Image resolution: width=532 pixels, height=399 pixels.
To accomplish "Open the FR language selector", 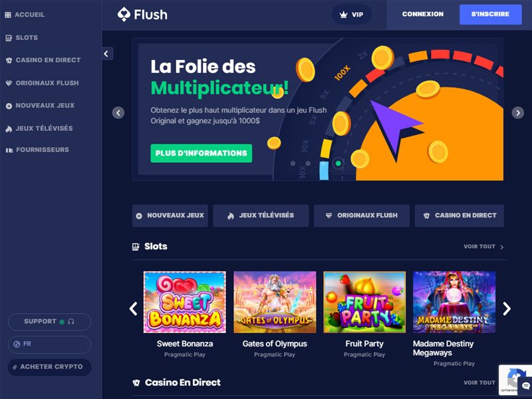I will (x=49, y=344).
